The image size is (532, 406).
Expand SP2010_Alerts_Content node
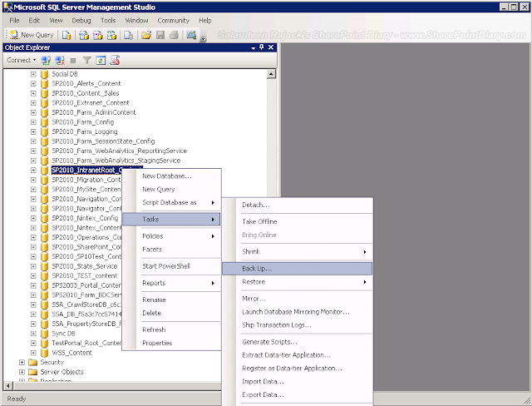pyautogui.click(x=33, y=83)
